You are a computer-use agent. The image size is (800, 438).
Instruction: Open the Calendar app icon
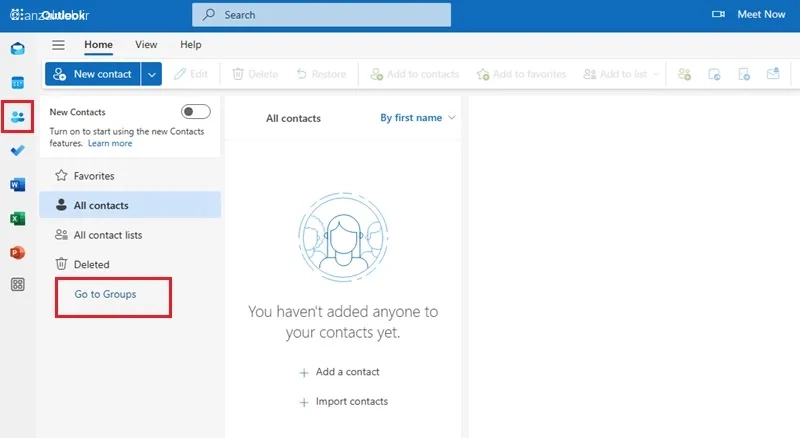tap(17, 83)
